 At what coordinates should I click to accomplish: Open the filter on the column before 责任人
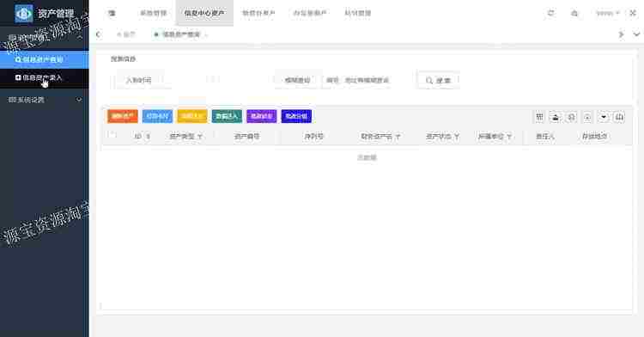coord(509,137)
